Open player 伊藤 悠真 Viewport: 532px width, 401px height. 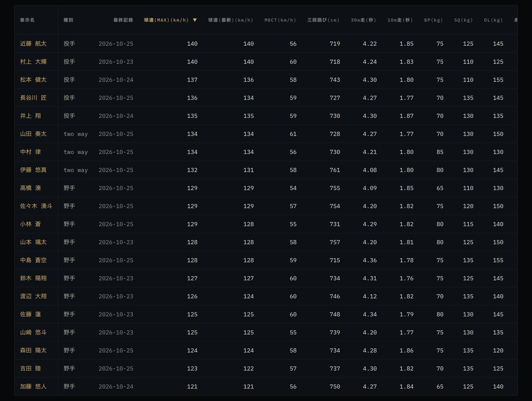click(x=33, y=170)
